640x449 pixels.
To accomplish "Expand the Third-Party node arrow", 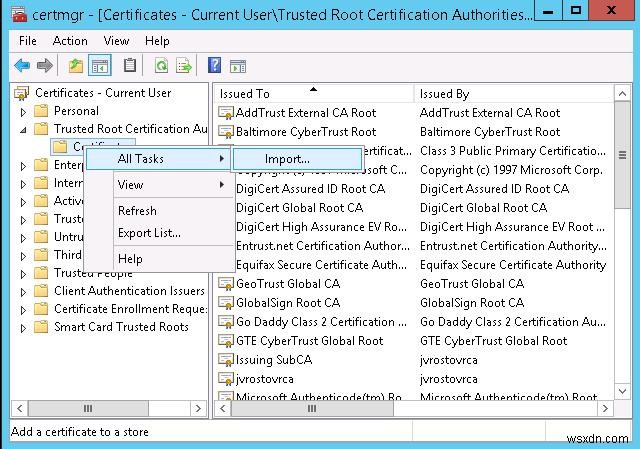I will (23, 256).
